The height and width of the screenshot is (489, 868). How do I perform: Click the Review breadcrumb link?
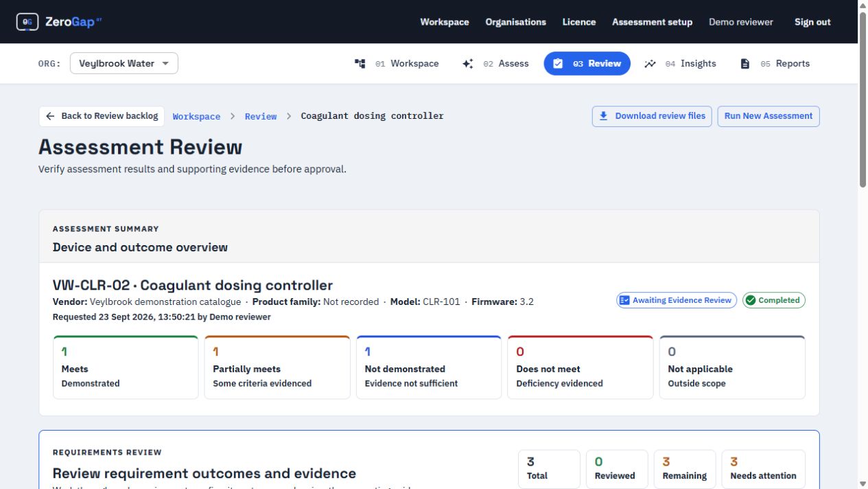tap(261, 116)
